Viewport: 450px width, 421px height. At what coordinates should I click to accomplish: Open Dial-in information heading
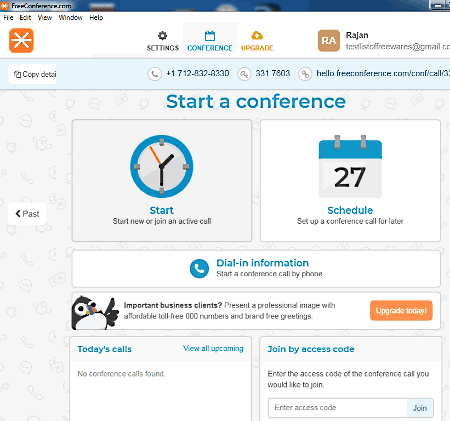pyautogui.click(x=262, y=263)
